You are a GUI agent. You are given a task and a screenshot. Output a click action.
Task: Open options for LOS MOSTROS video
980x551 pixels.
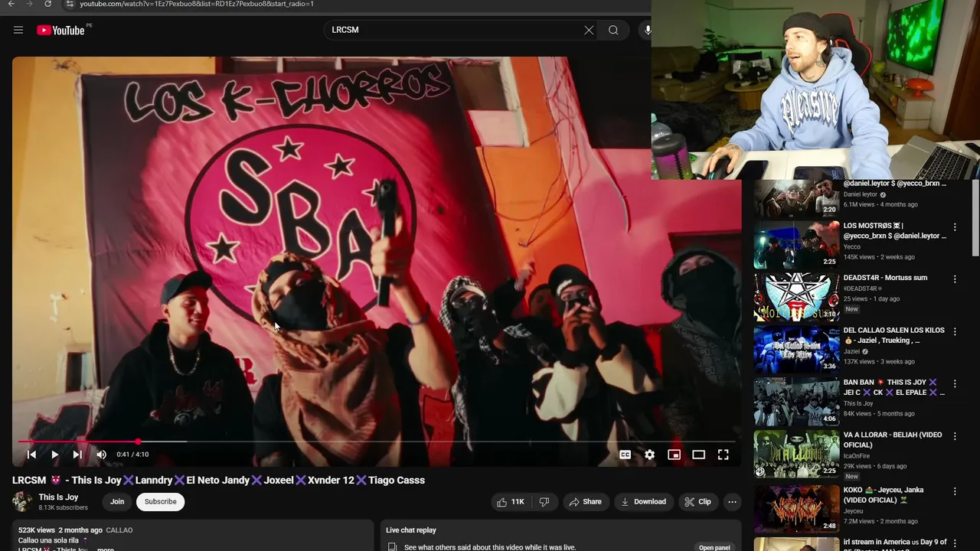pos(955,227)
